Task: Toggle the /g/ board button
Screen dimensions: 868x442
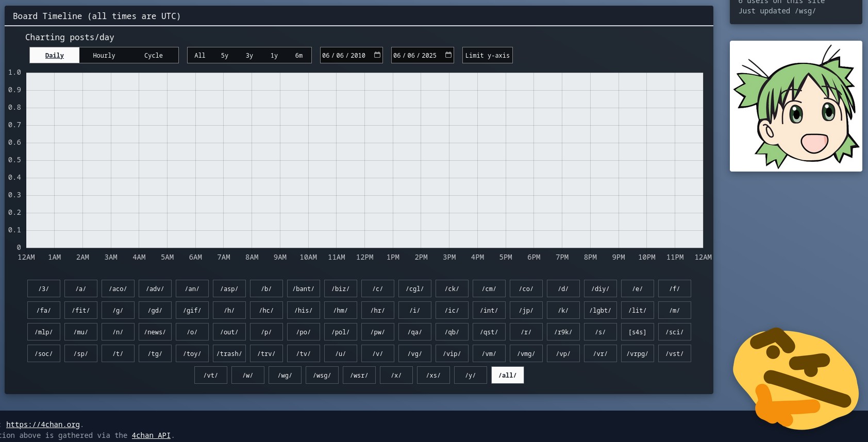Action: tap(118, 310)
